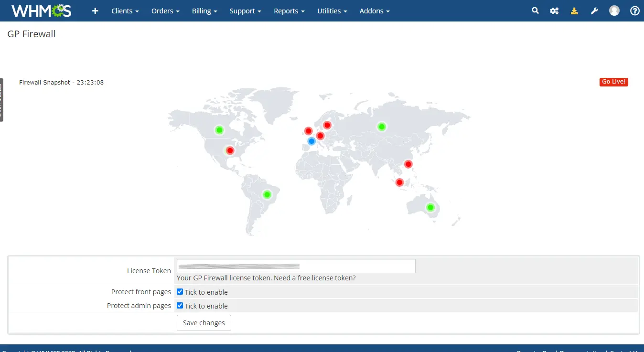Image resolution: width=644 pixels, height=352 pixels.
Task: Click the Save changes button
Action: (x=204, y=323)
